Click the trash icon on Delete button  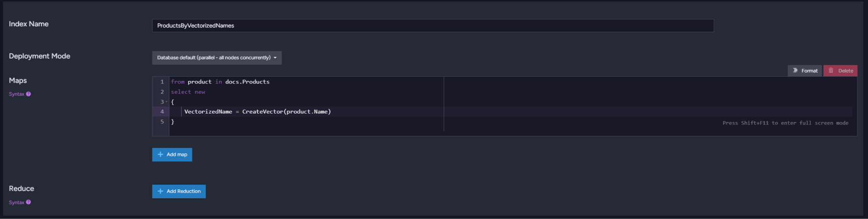pos(831,71)
